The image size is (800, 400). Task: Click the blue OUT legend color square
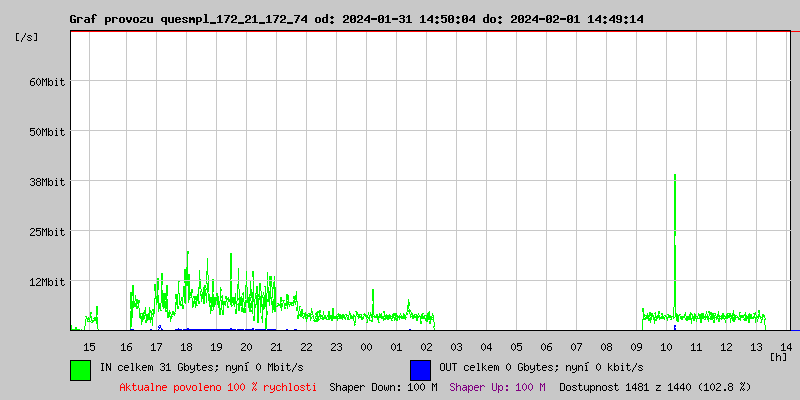coord(420,369)
